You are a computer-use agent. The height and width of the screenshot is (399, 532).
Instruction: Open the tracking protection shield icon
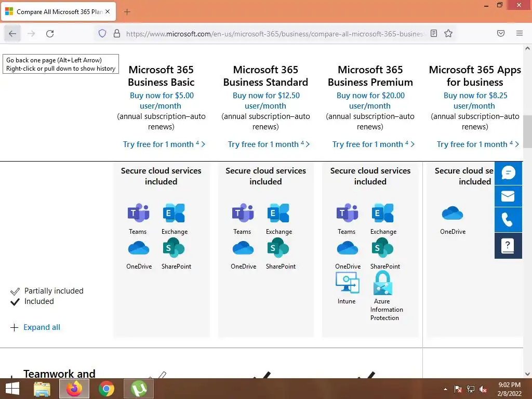[x=102, y=33]
